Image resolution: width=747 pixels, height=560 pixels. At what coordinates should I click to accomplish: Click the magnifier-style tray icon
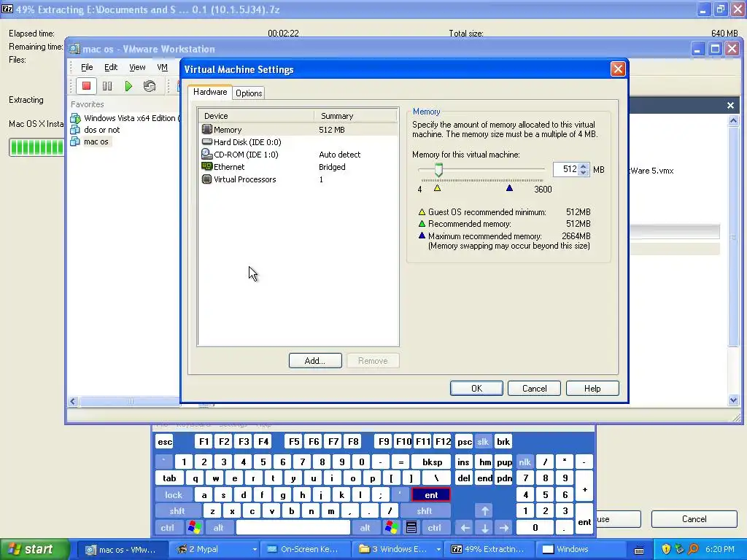point(693,549)
